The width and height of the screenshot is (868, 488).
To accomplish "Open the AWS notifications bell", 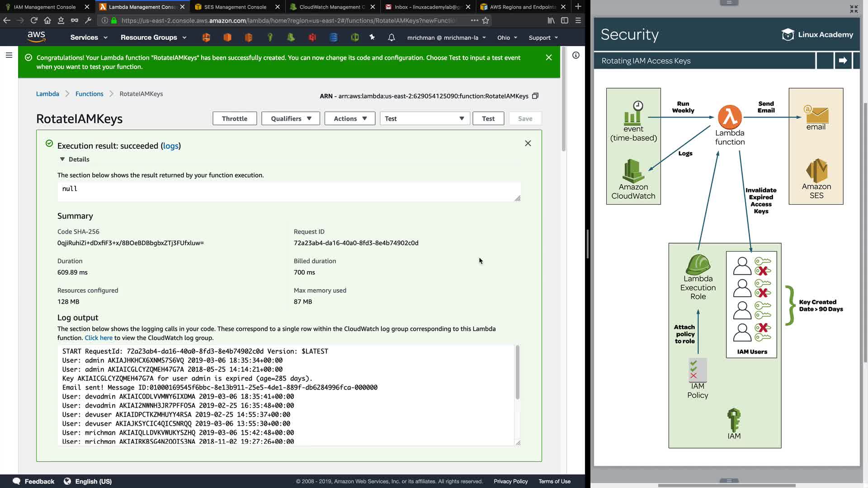I will (392, 38).
